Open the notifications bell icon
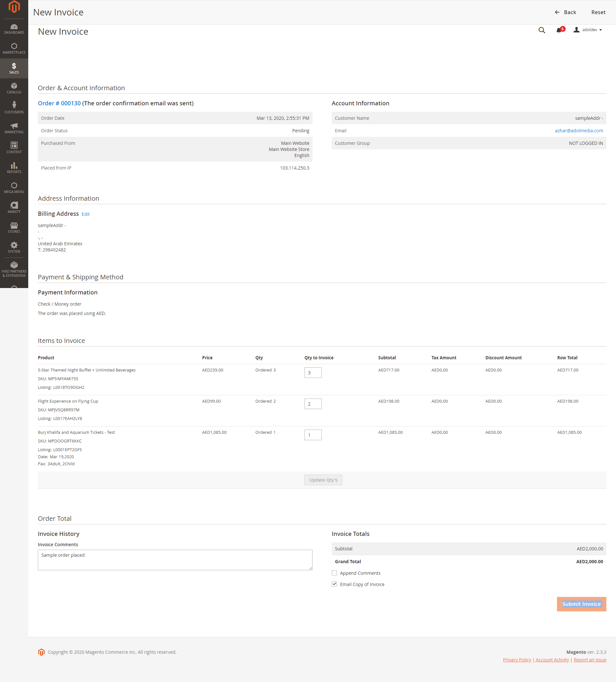616x682 pixels. [559, 31]
